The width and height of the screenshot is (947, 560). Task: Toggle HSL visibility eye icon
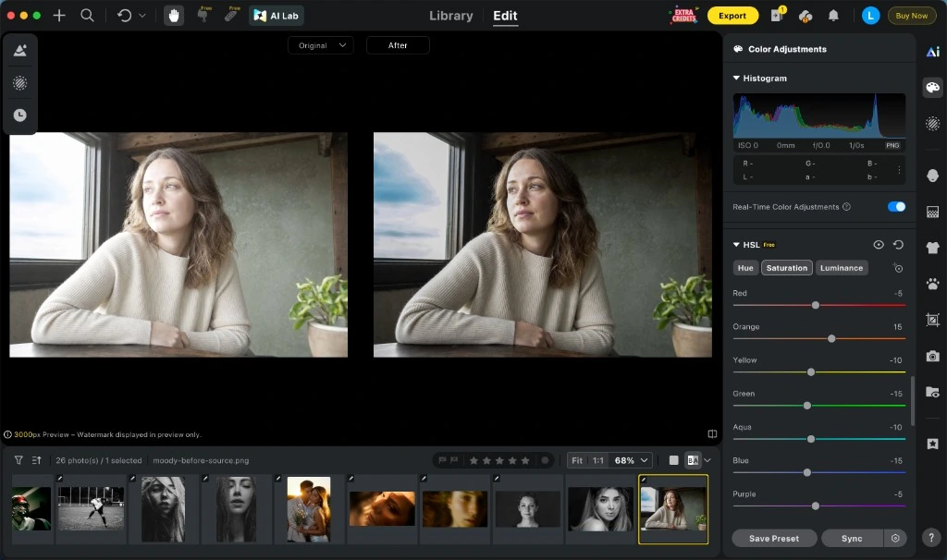click(x=879, y=244)
